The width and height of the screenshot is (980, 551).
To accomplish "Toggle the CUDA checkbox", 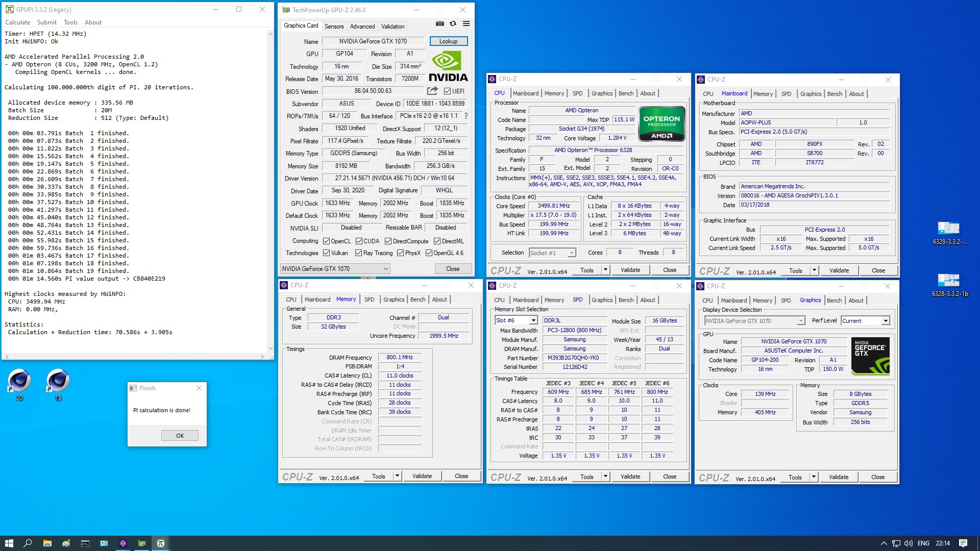I will 359,241.
